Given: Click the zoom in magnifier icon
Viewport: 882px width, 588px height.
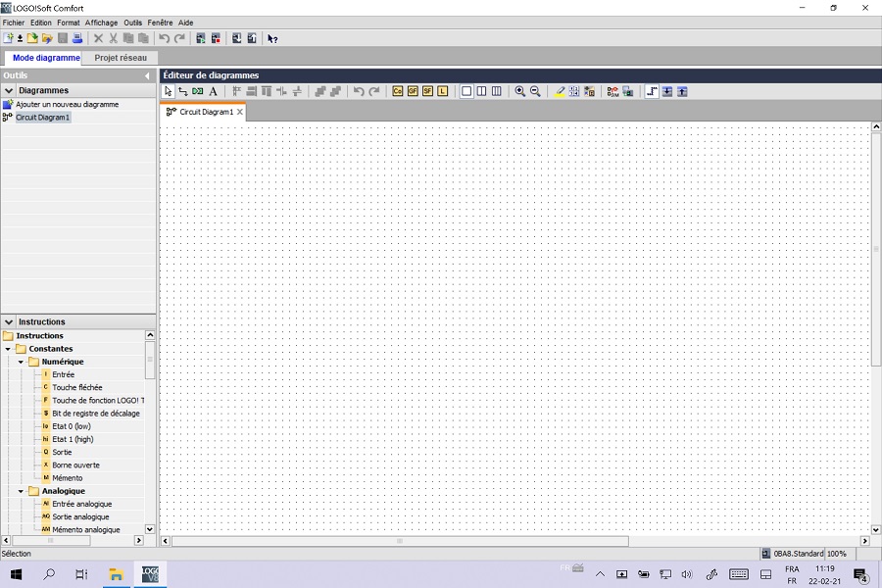Looking at the screenshot, I should point(520,91).
